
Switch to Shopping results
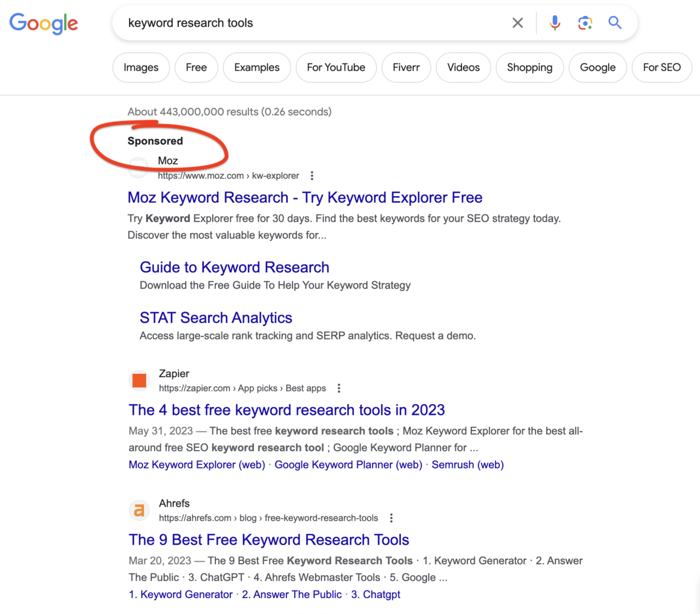pos(530,67)
